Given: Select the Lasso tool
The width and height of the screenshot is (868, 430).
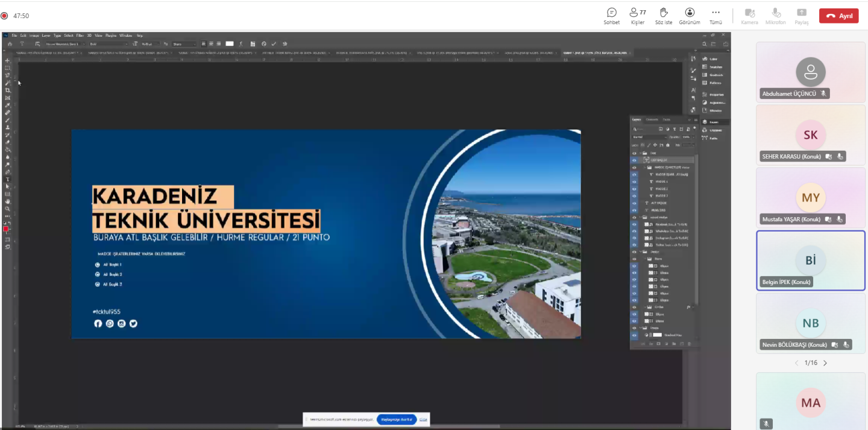Looking at the screenshot, I should pyautogui.click(x=7, y=75).
